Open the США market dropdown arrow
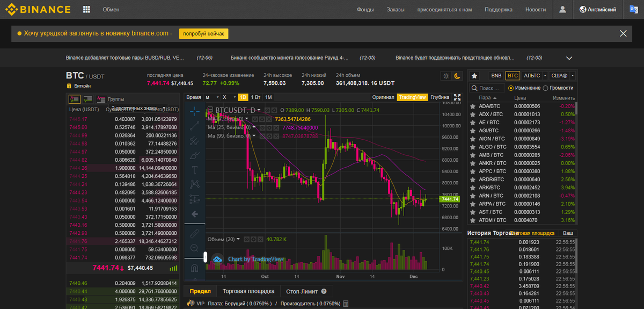The width and height of the screenshot is (644, 309). [x=573, y=76]
